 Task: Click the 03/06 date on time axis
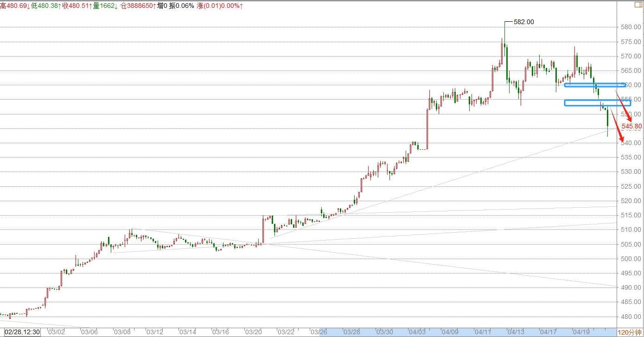click(89, 332)
